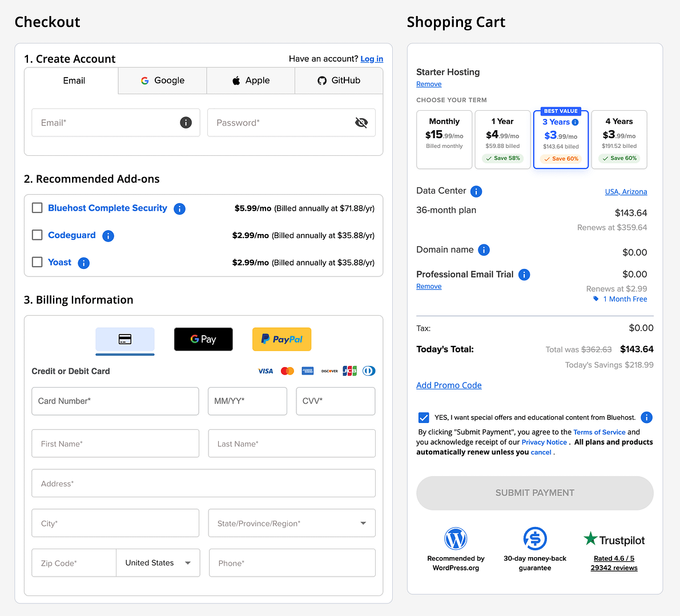Open Bluehost Complete Security link
Screen dimensions: 680x616
tap(107, 208)
